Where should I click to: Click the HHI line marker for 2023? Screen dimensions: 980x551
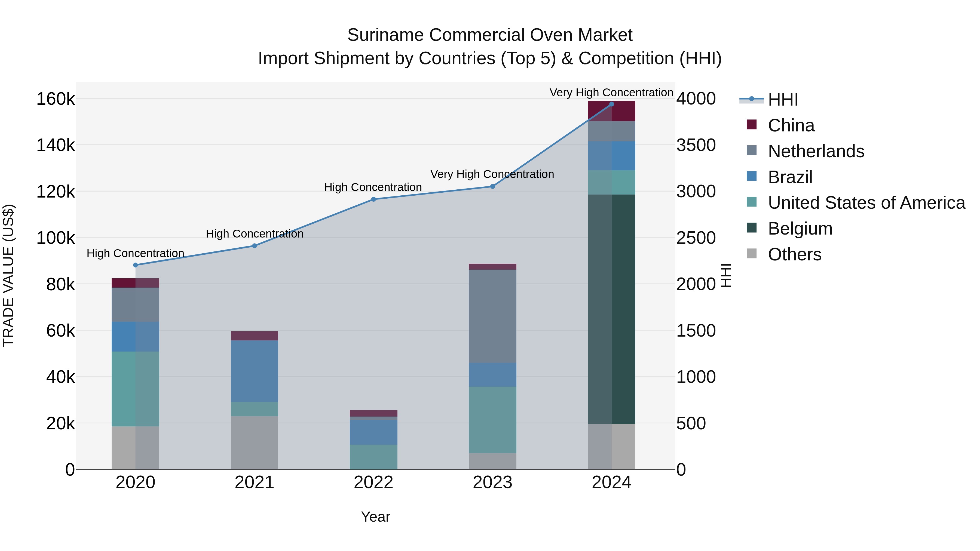click(492, 186)
